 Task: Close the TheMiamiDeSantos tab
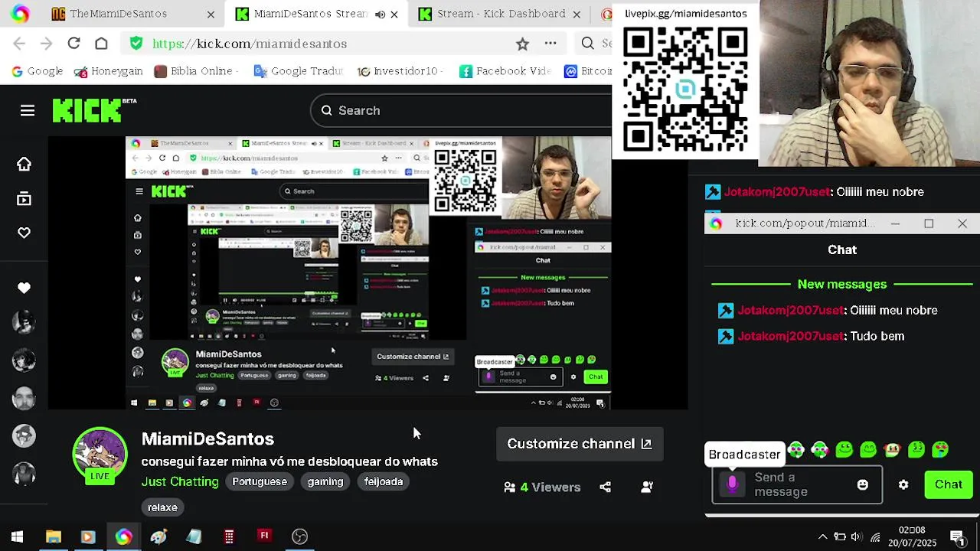211,14
